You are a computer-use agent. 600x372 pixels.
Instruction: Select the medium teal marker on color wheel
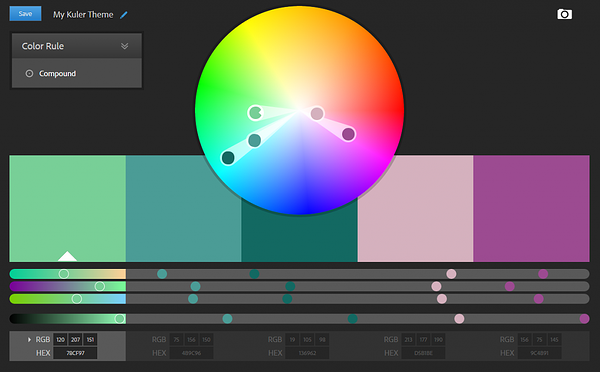point(254,140)
